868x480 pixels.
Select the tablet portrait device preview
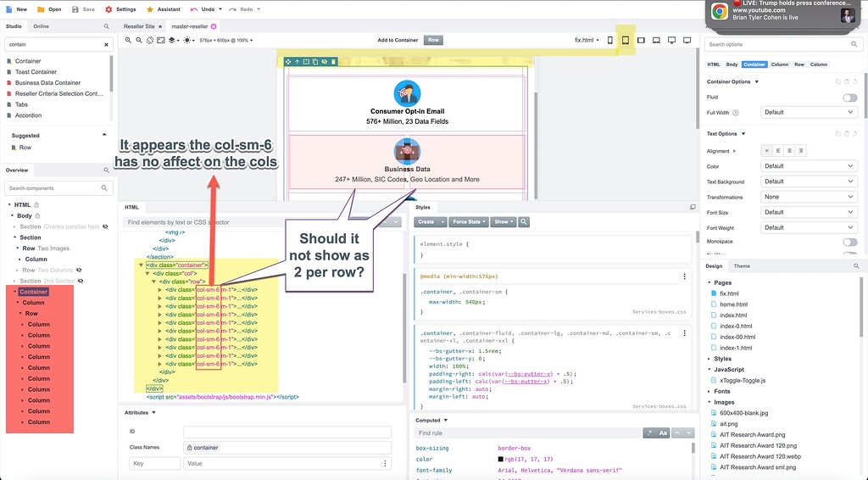point(626,41)
